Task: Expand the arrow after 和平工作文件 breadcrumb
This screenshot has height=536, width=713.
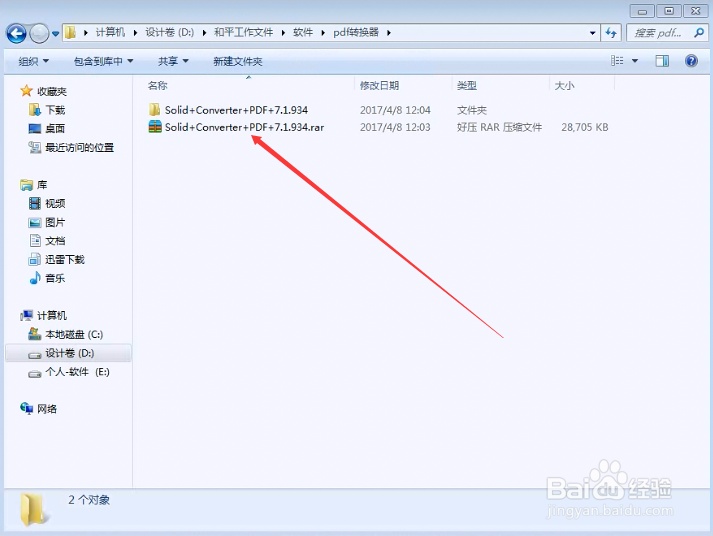Action: coord(283,33)
